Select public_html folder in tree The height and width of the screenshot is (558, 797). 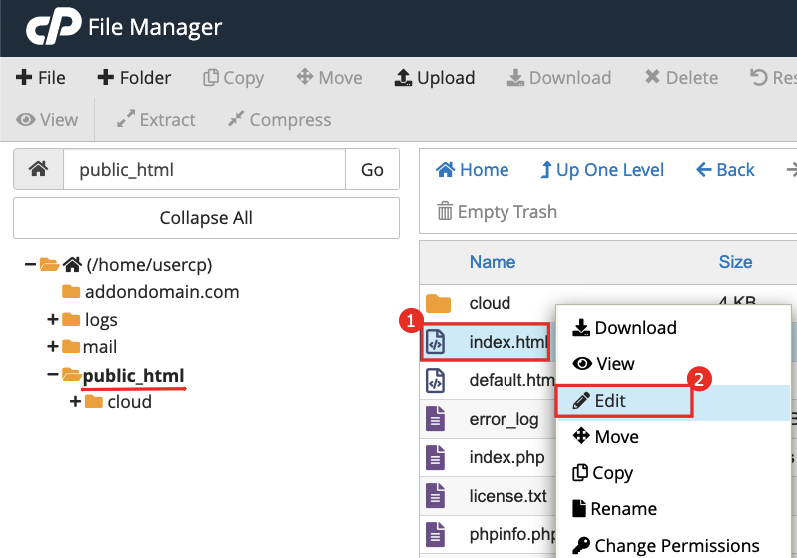[x=134, y=376]
